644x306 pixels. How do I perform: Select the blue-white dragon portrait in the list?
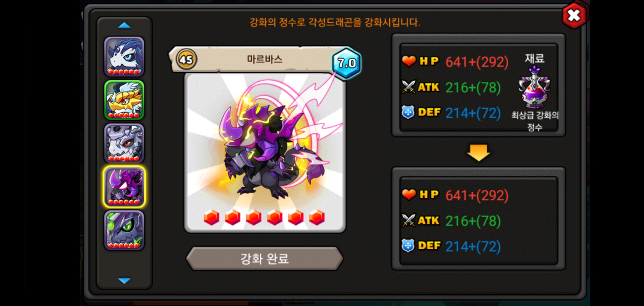[x=124, y=56]
